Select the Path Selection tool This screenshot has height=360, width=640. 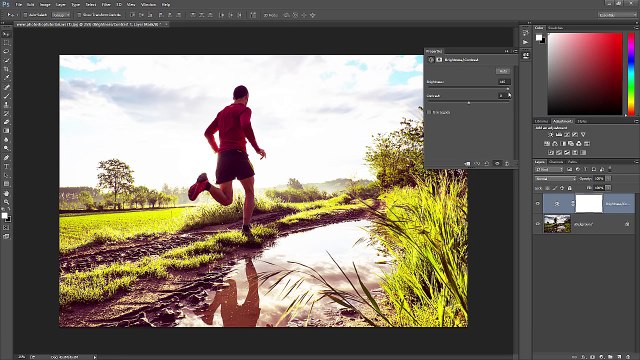click(6, 176)
